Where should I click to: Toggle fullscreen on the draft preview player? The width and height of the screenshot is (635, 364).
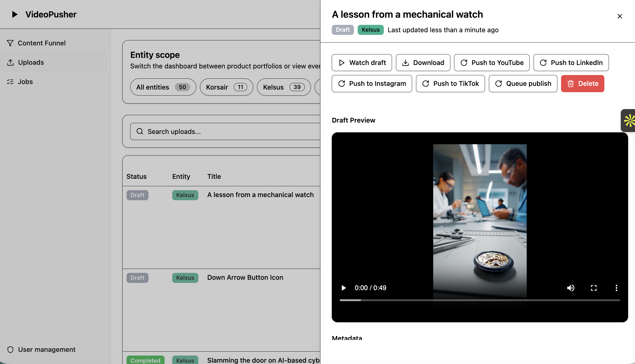click(594, 288)
